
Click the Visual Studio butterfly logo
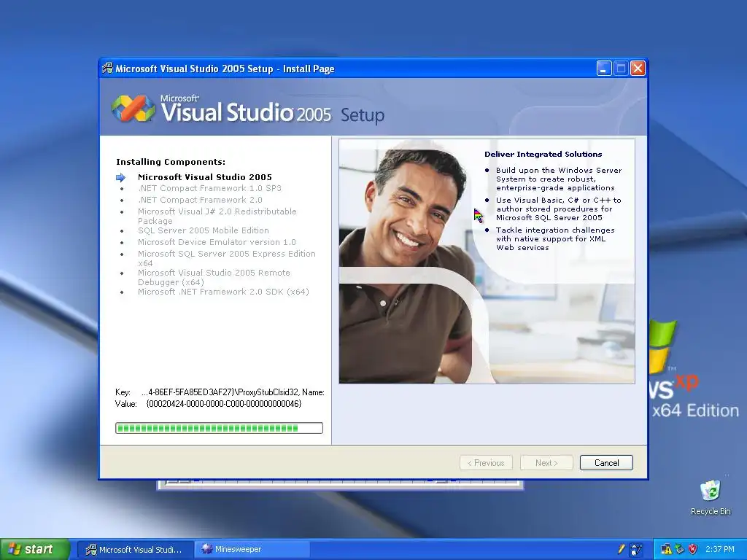133,109
